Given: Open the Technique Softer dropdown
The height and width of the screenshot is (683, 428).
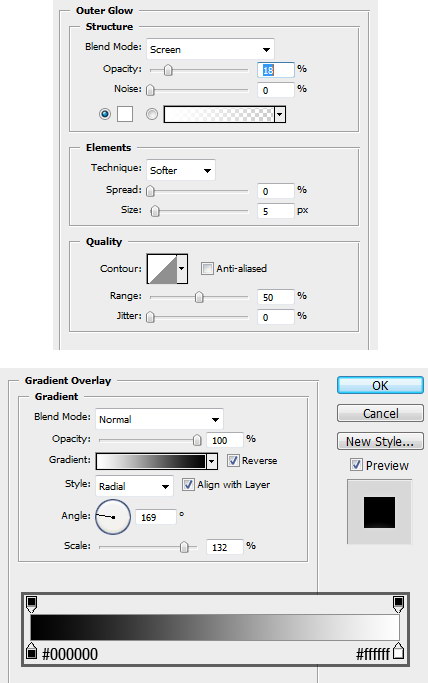Looking at the screenshot, I should click(x=181, y=170).
